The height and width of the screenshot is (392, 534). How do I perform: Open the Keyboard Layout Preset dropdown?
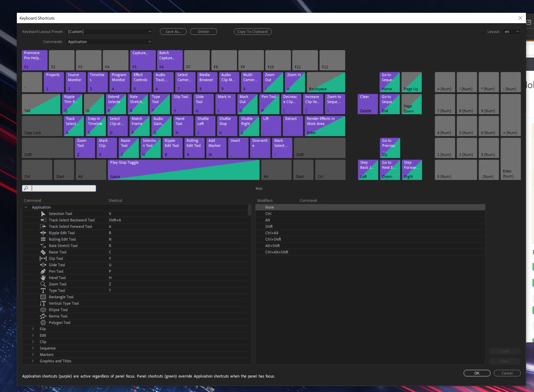[109, 31]
